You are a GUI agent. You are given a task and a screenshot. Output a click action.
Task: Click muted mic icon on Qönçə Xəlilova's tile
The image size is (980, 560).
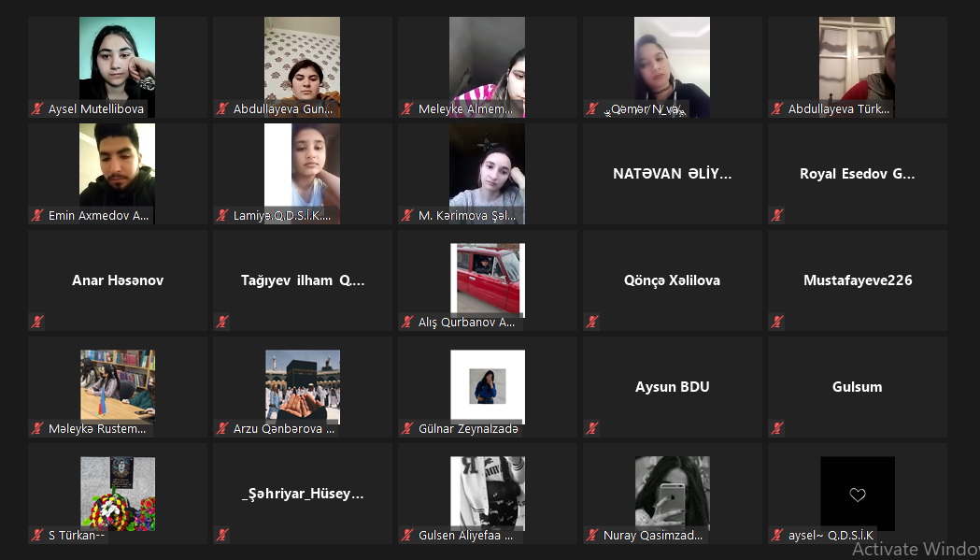(592, 322)
